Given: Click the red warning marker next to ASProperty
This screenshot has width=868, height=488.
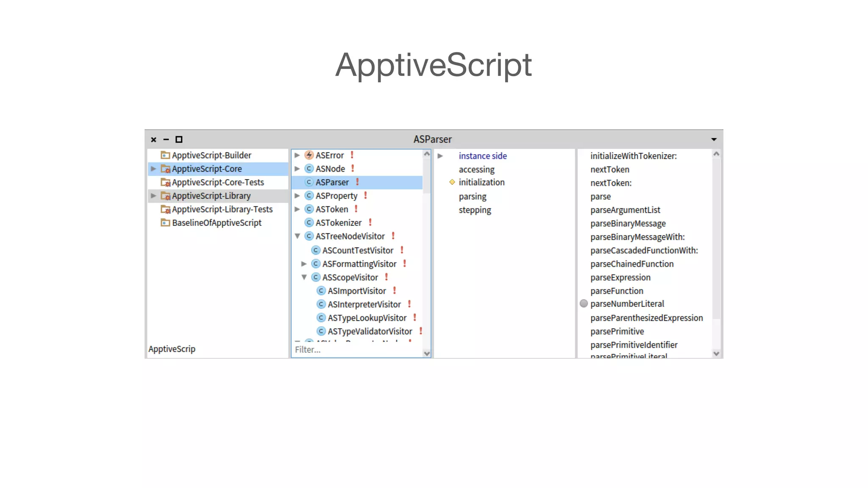Looking at the screenshot, I should pyautogui.click(x=365, y=195).
